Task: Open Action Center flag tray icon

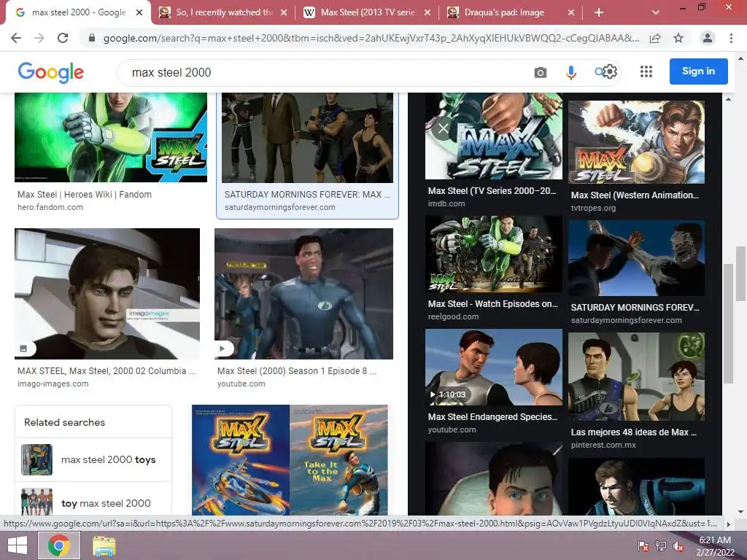Action: tap(643, 546)
